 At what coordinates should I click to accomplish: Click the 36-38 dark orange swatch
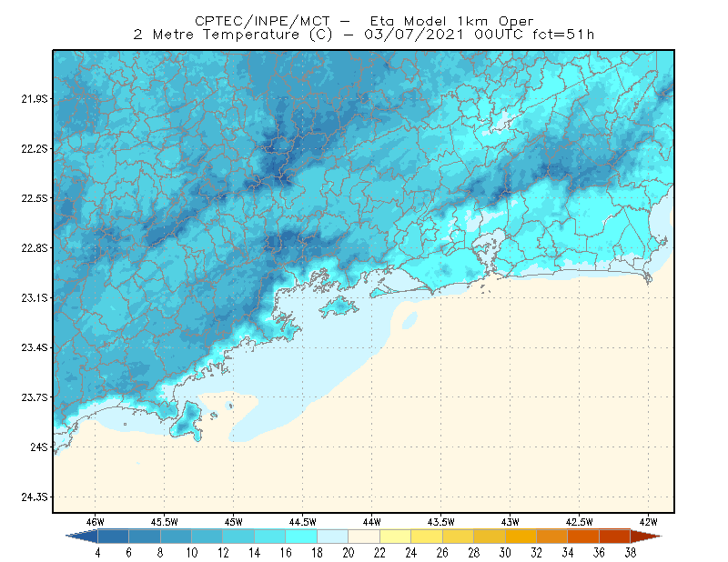point(615,537)
